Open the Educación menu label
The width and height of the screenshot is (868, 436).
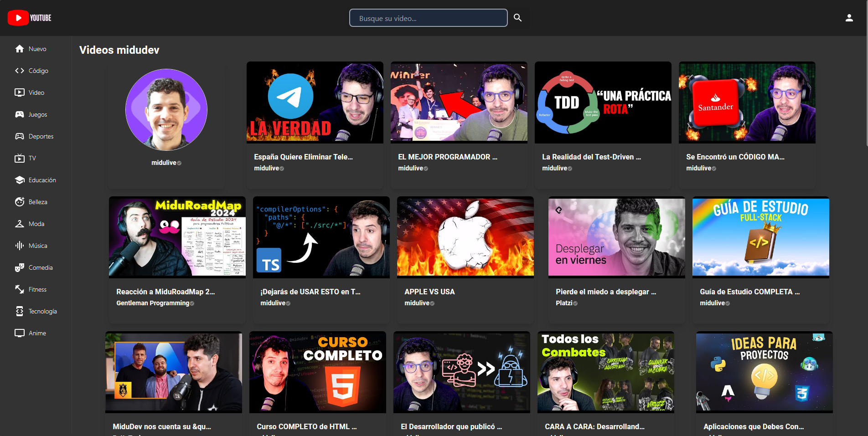tap(42, 180)
